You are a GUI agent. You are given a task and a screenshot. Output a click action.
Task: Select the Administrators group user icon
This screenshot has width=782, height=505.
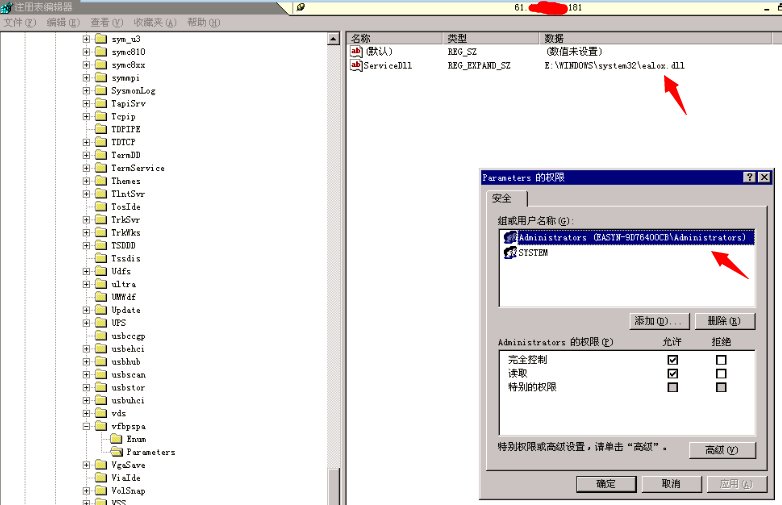[x=510, y=237]
